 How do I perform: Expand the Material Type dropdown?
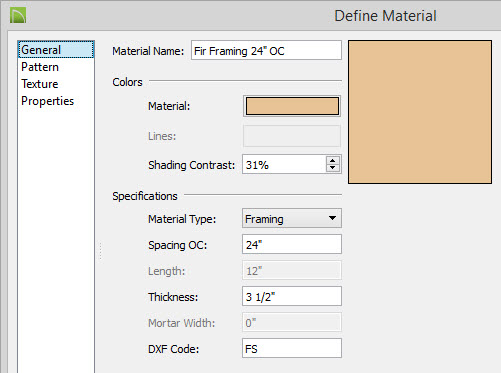[292, 218]
